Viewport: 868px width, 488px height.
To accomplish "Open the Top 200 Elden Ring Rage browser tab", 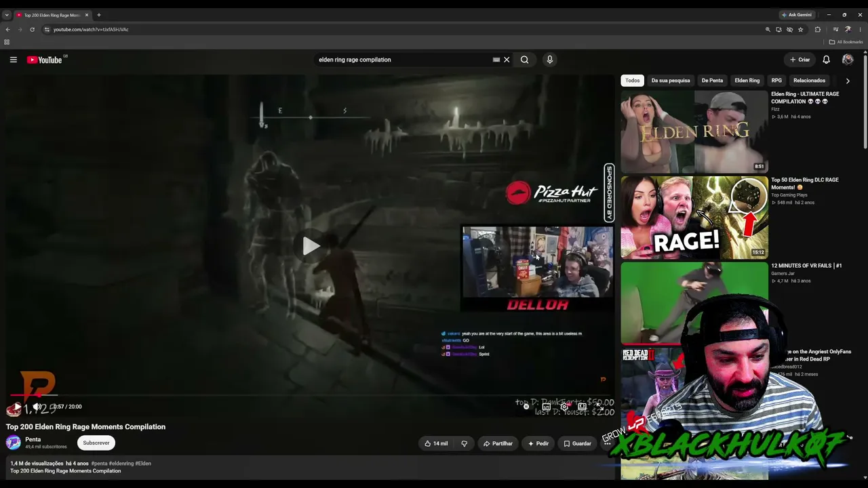I will point(52,15).
